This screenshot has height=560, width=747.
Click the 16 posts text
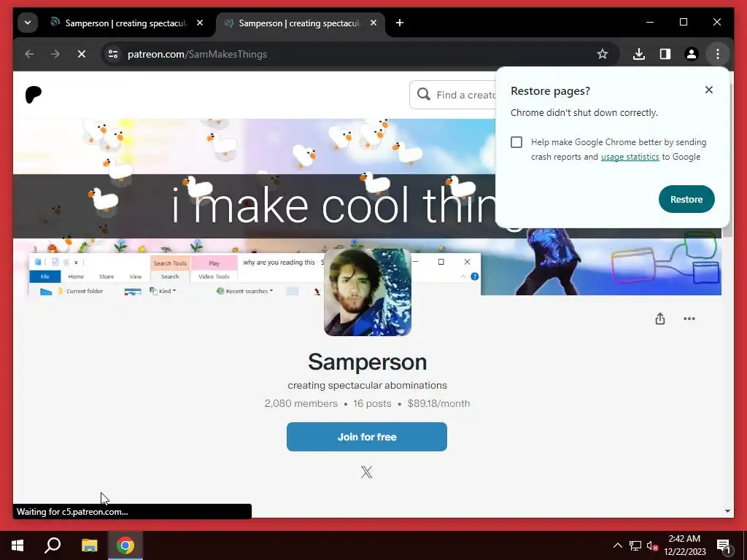tap(372, 403)
